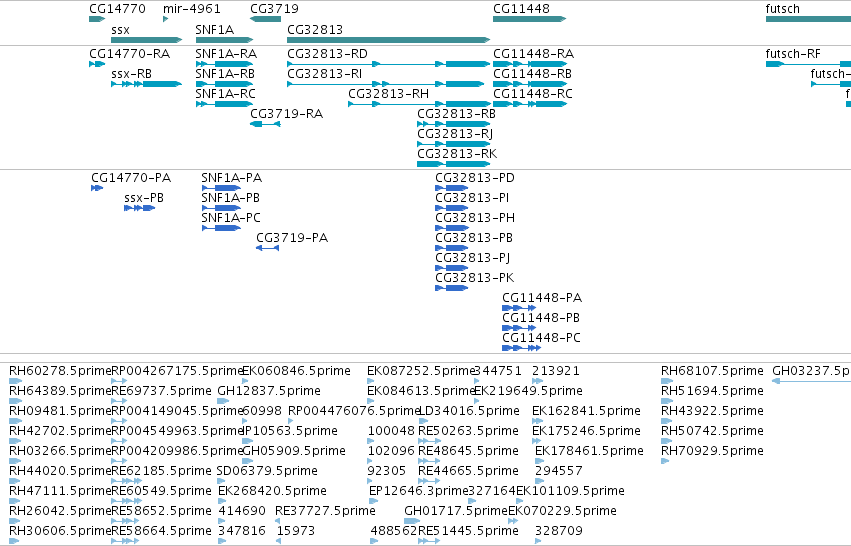Select the SNF1A-PC protein label
Image resolution: width=851 pixels, height=546 pixels.
coord(231,218)
